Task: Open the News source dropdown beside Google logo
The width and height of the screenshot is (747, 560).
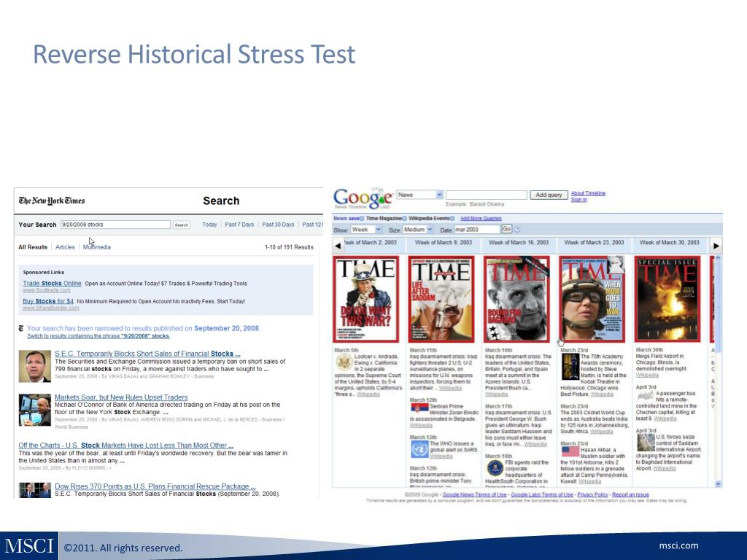Action: point(419,195)
